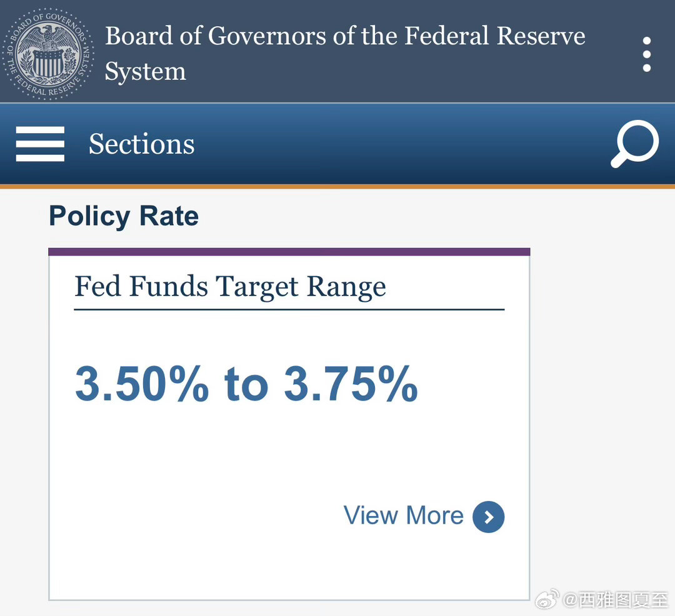Click the Weibo logo watermark
Screen dimensions: 675x616
click(547, 601)
